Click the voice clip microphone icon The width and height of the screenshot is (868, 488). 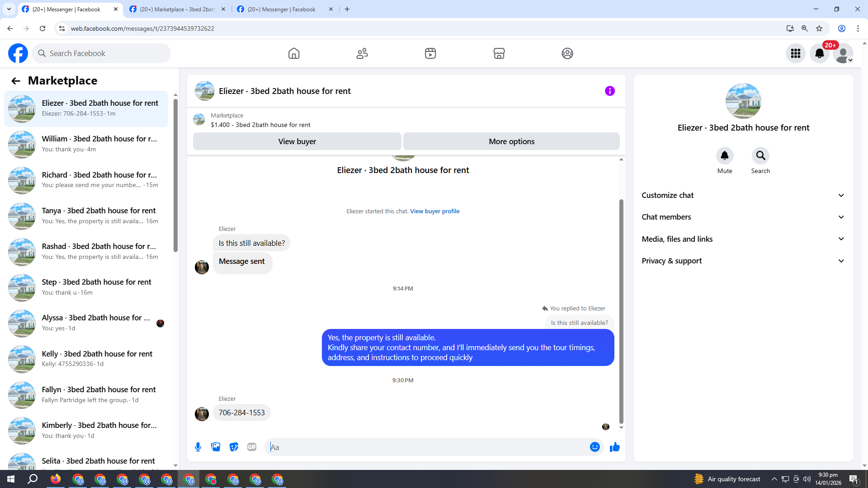coord(198,447)
